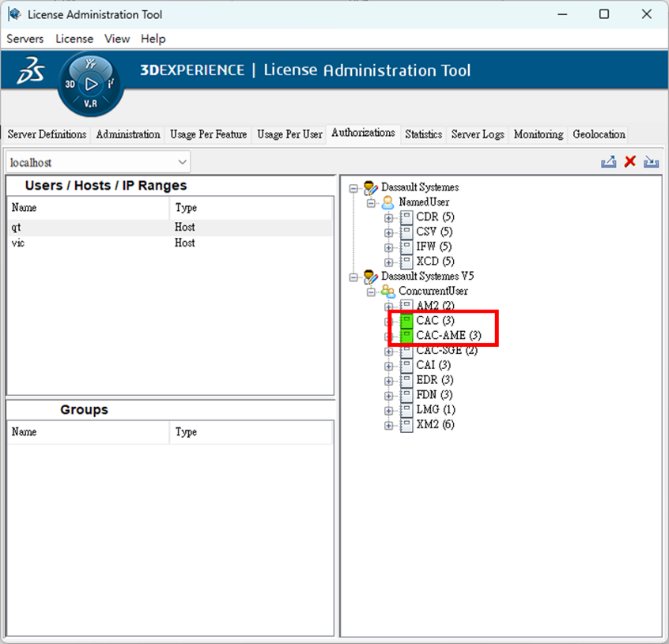Open the View menu
Image resolution: width=669 pixels, height=644 pixels.
(x=117, y=39)
